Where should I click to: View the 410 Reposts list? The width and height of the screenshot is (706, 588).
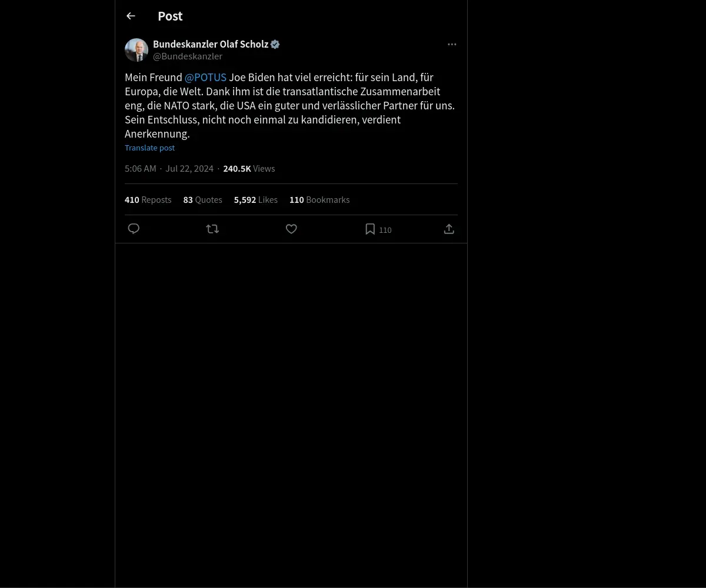148,200
